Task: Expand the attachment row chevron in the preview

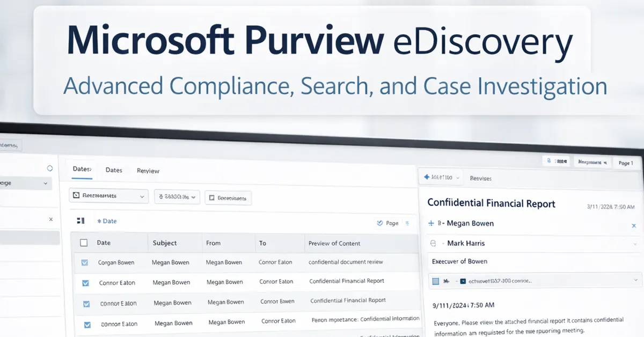Action: [x=635, y=280]
